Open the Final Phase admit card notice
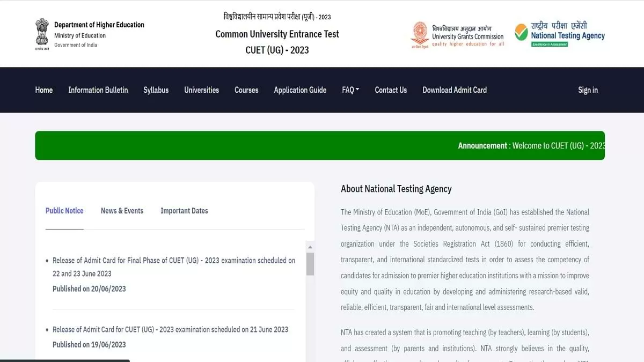This screenshot has width=644, height=362. 174,267
